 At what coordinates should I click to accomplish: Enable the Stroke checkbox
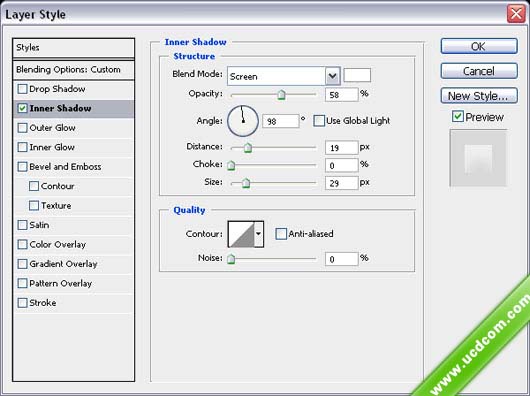click(22, 302)
